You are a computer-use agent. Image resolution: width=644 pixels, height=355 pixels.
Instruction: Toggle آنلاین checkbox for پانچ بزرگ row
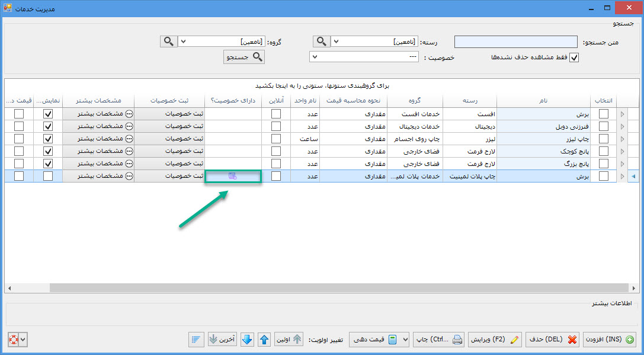pyautogui.click(x=276, y=164)
